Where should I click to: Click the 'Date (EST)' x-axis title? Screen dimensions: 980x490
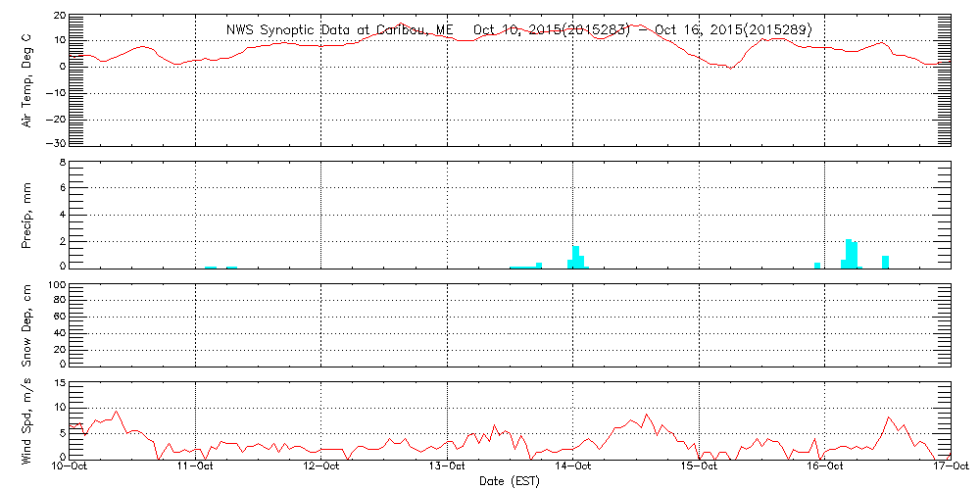(510, 481)
